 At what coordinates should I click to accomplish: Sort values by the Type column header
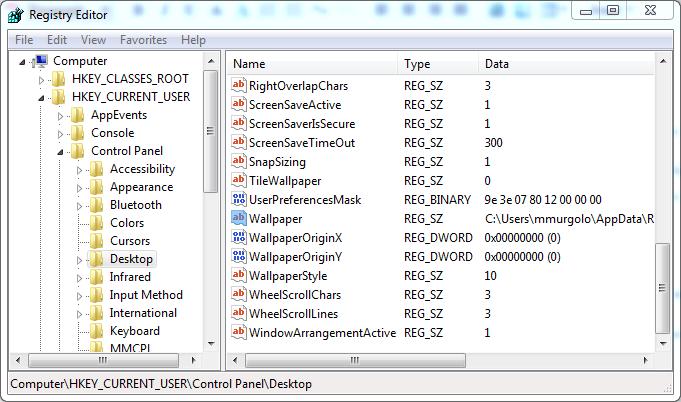point(438,64)
